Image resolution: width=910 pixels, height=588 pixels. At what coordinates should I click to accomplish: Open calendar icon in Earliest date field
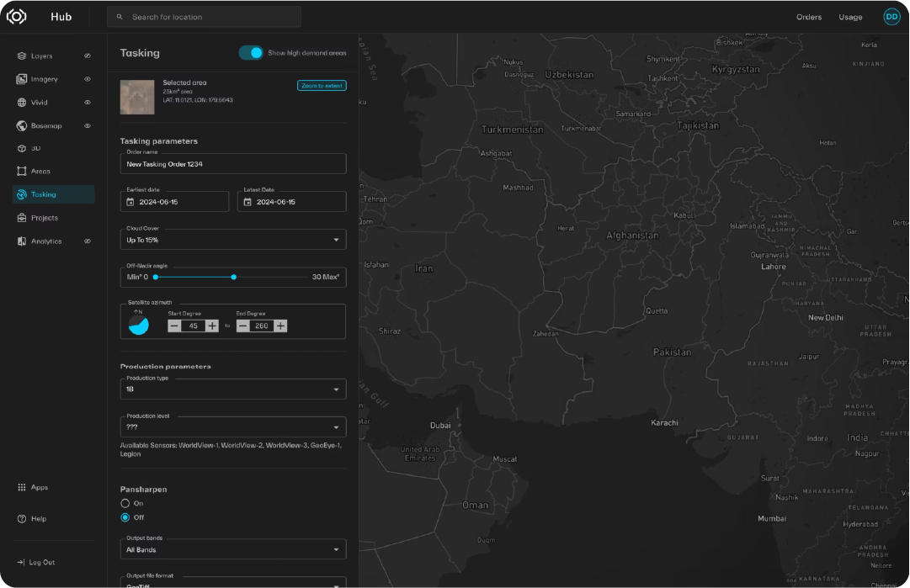[130, 203]
